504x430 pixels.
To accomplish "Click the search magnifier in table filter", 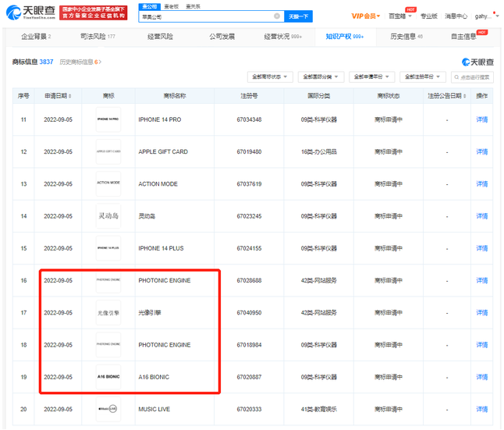I will (x=456, y=77).
